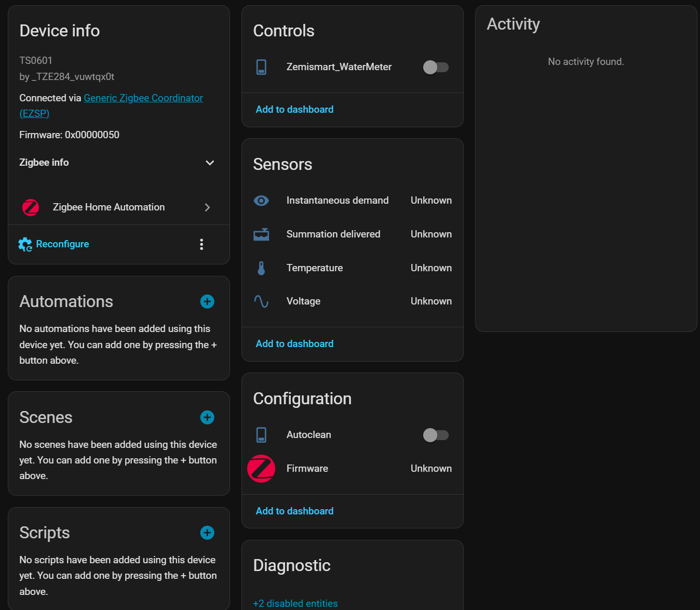
Task: Click the Reconfigure gear icon
Action: (x=25, y=244)
